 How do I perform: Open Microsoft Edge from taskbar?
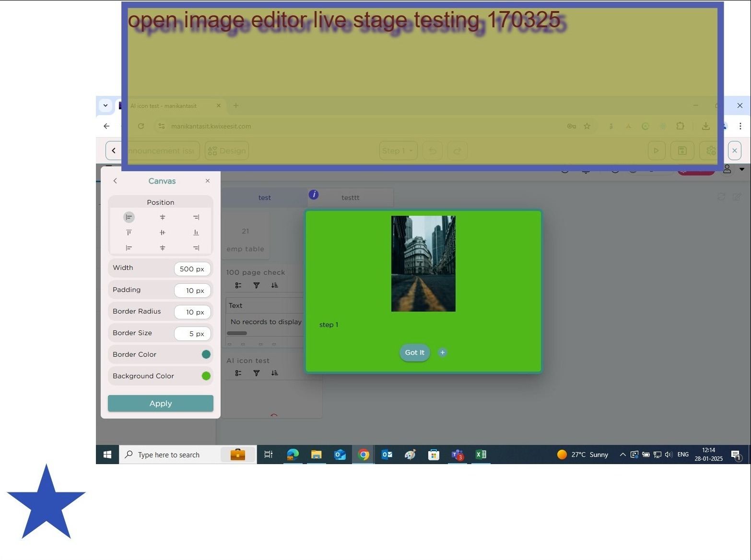click(x=293, y=455)
